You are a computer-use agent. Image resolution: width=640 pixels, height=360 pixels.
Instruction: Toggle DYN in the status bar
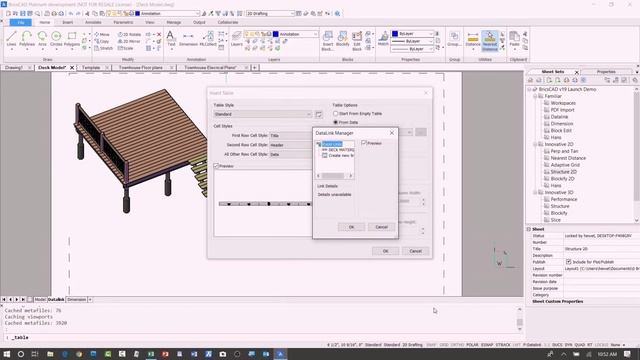569,345
